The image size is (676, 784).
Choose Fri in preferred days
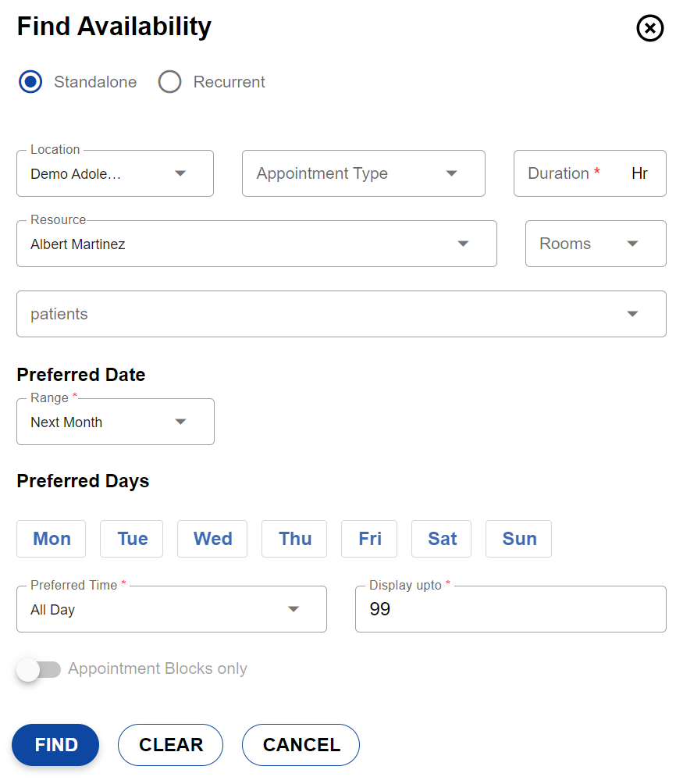point(369,539)
